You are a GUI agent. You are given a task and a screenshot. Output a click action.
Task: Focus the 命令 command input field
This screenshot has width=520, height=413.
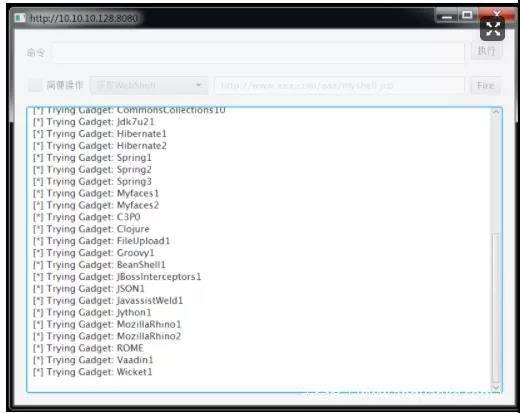(x=259, y=52)
